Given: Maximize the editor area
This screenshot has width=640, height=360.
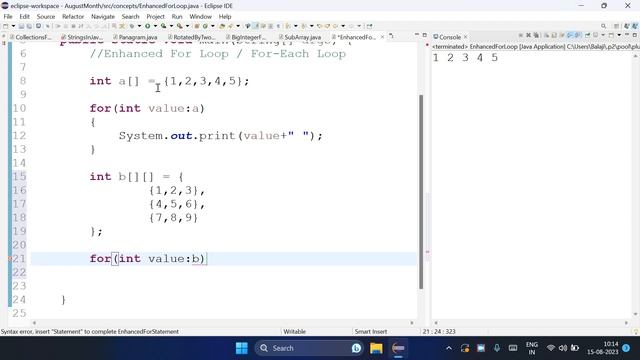Looking at the screenshot, I should click(x=424, y=35).
